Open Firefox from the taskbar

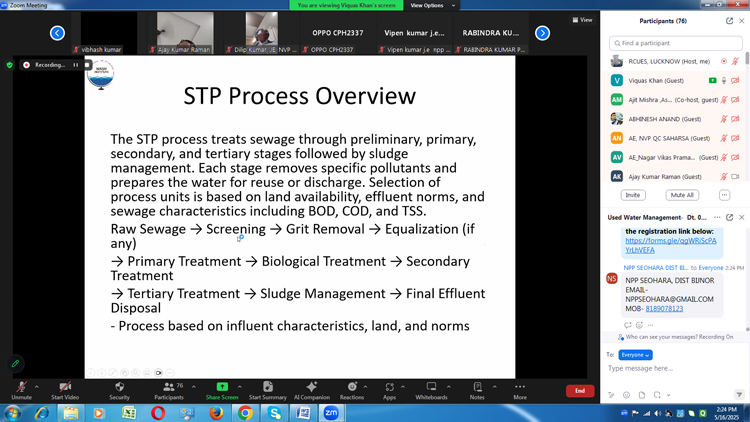point(216,413)
